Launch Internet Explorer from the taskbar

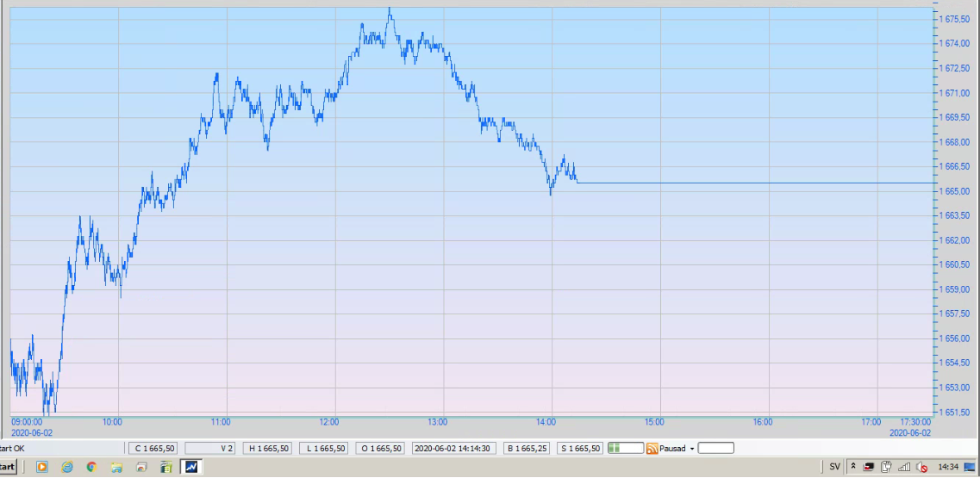tap(66, 467)
